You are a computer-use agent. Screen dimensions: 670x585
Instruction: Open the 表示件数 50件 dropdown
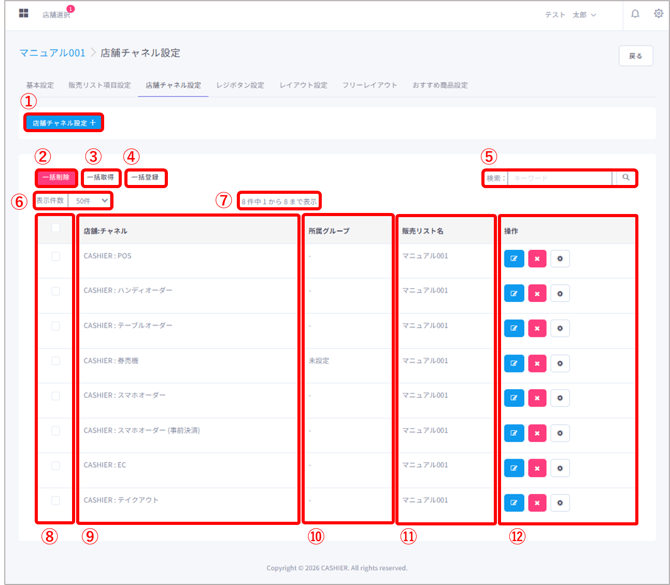[x=91, y=201]
